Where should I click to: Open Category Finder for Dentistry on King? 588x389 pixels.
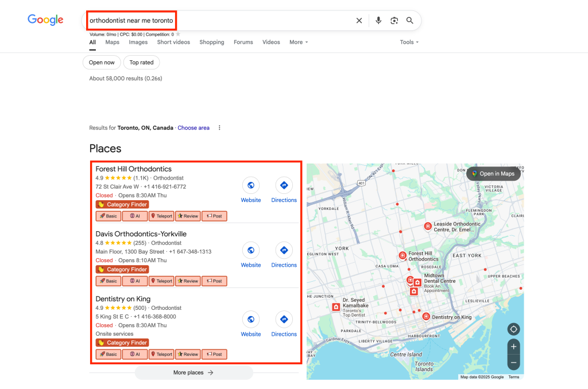(x=122, y=343)
